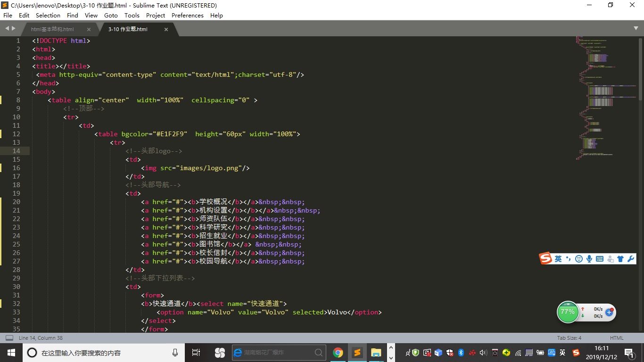
Task: Go to next tab with right arrow
Action: [x=14, y=29]
